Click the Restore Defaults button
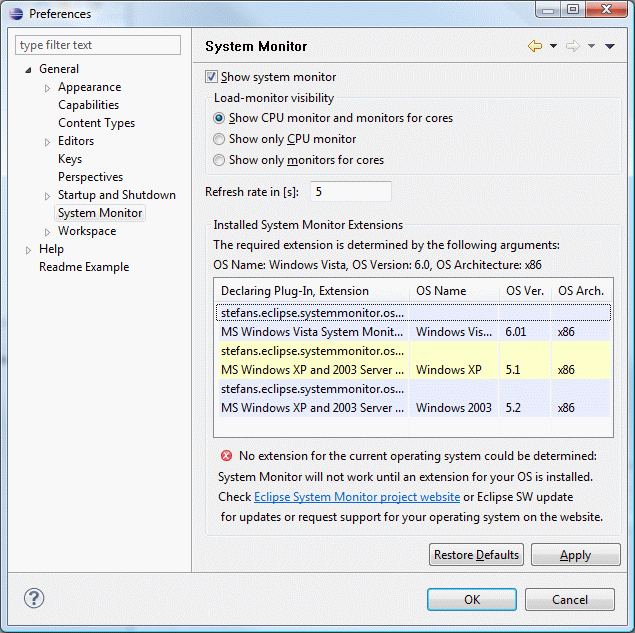 tap(476, 554)
